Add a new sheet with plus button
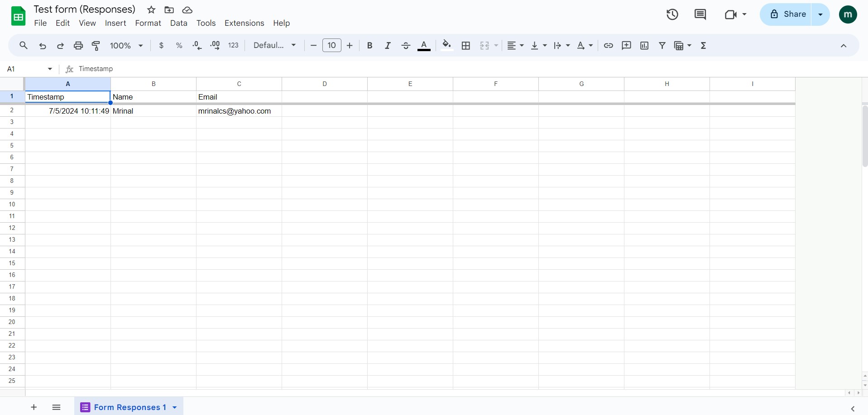The height and width of the screenshot is (415, 868). coord(34,407)
